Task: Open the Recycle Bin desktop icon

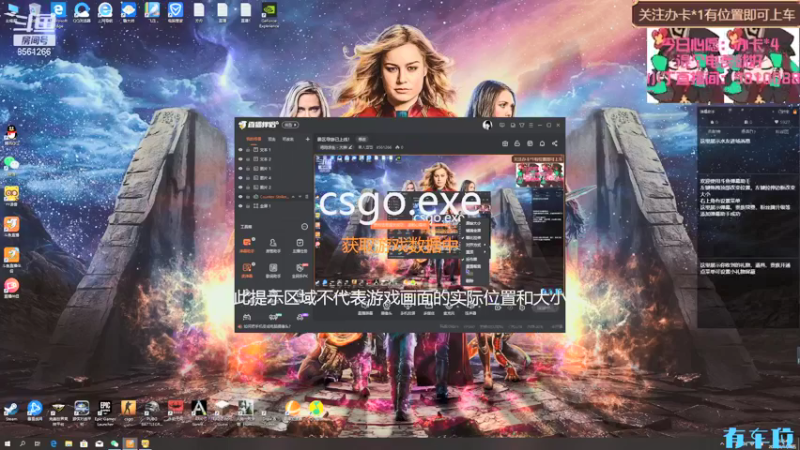Action: click(35, 13)
